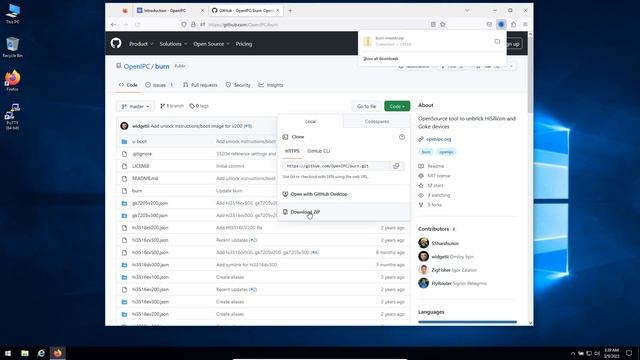
Task: Click widgetii commit author avatar
Action: (x=124, y=126)
